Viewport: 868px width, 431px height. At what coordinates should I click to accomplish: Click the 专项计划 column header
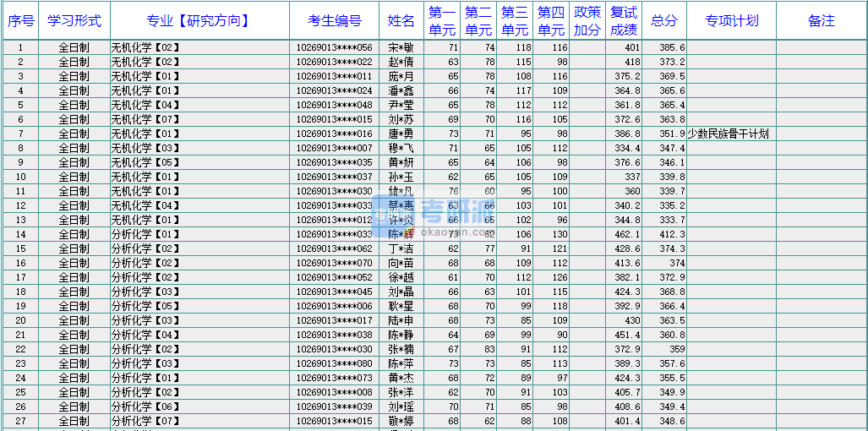731,21
